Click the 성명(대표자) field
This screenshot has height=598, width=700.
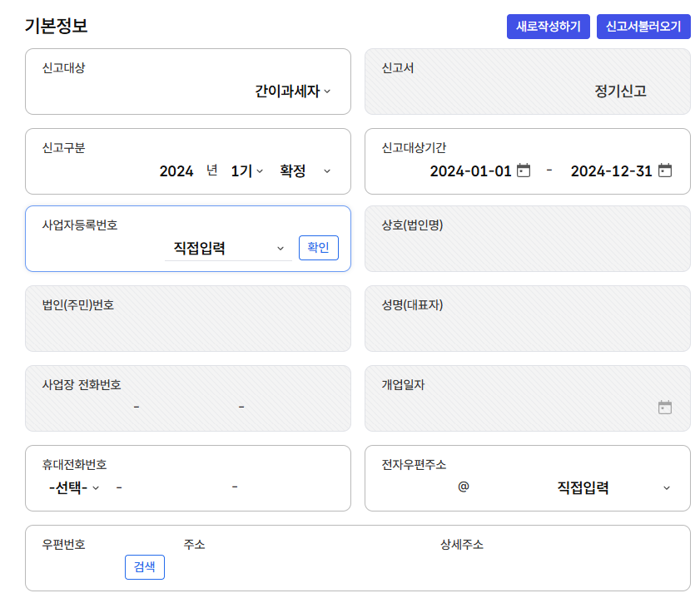tap(527, 319)
